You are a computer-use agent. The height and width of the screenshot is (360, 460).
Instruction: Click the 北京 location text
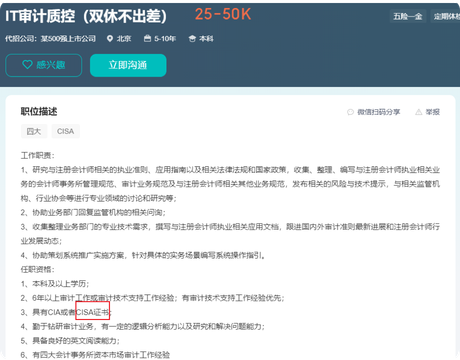pyautogui.click(x=124, y=39)
